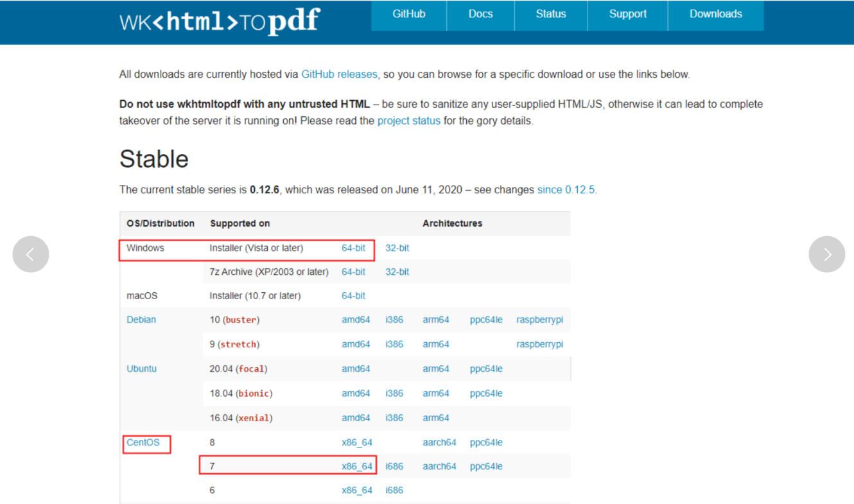
Task: Open the Downloads nav tab
Action: pyautogui.click(x=716, y=14)
